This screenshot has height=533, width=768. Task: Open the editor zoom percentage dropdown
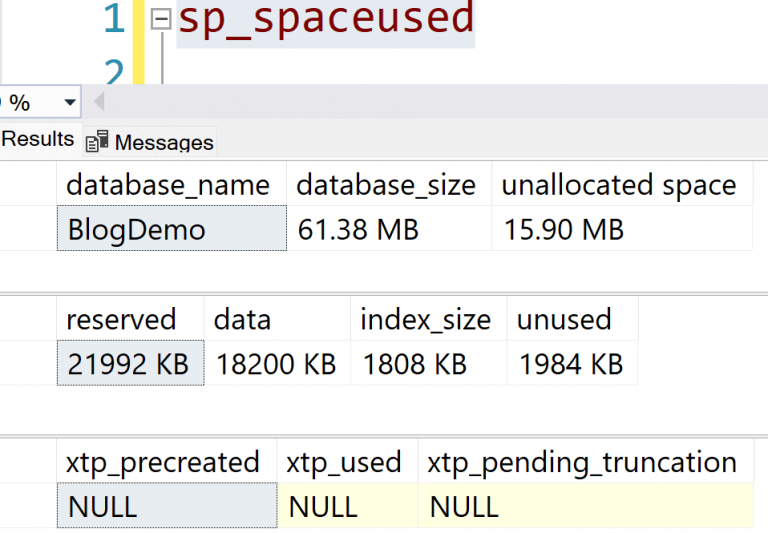[69, 102]
